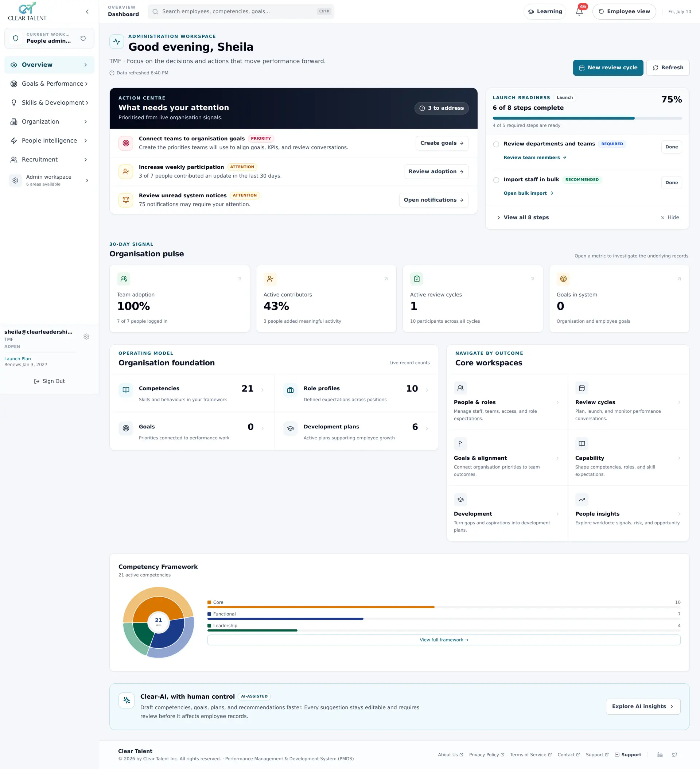Click the Review cycles calendar icon
Viewport: 700px width, 769px height.
(x=582, y=388)
